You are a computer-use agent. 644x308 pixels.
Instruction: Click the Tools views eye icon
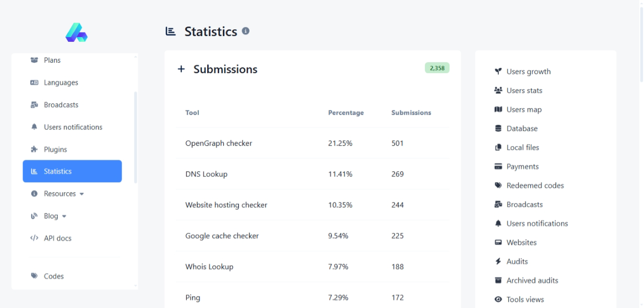pos(498,300)
